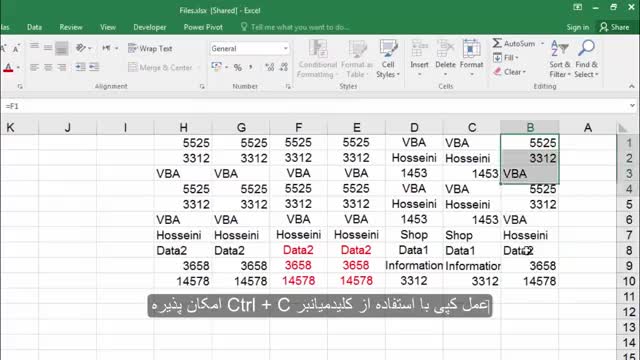Open the Font group dialog launcher

(20, 87)
